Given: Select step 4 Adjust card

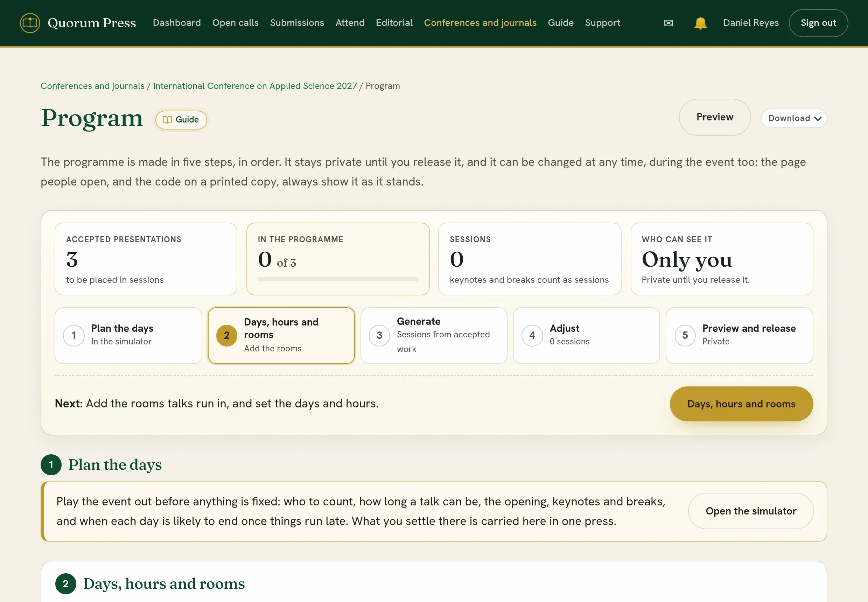Looking at the screenshot, I should (586, 335).
